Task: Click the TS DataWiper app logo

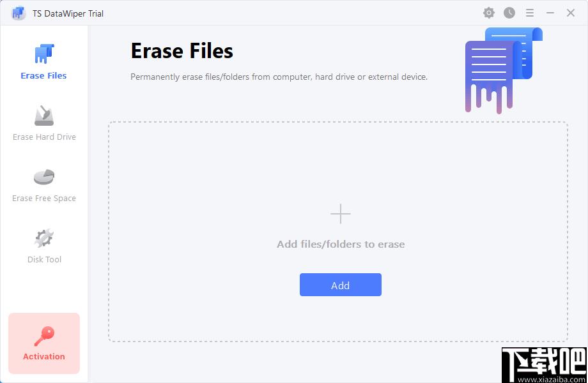Action: tap(18, 13)
